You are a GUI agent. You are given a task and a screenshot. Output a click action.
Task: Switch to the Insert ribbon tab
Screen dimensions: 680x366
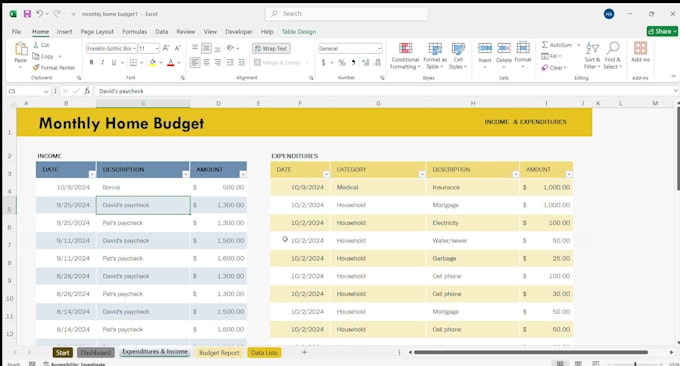point(64,32)
